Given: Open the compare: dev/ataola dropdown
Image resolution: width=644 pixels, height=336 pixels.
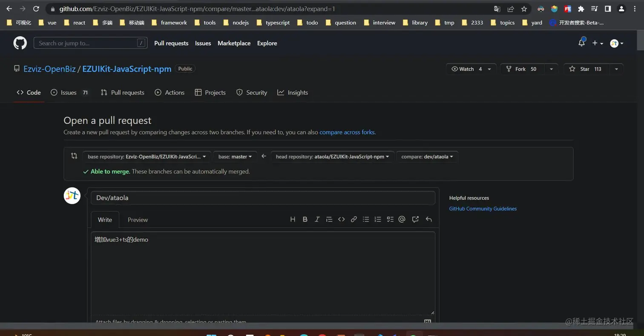Looking at the screenshot, I should [427, 156].
